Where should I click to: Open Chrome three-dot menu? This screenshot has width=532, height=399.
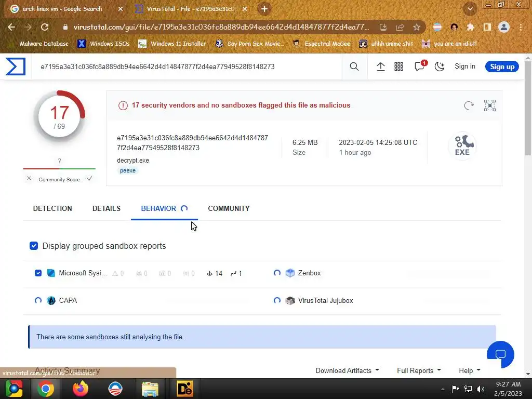pyautogui.click(x=521, y=27)
